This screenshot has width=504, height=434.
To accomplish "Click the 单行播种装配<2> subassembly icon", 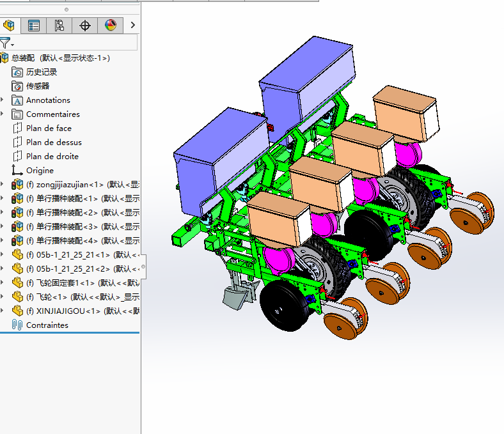I will (17, 213).
